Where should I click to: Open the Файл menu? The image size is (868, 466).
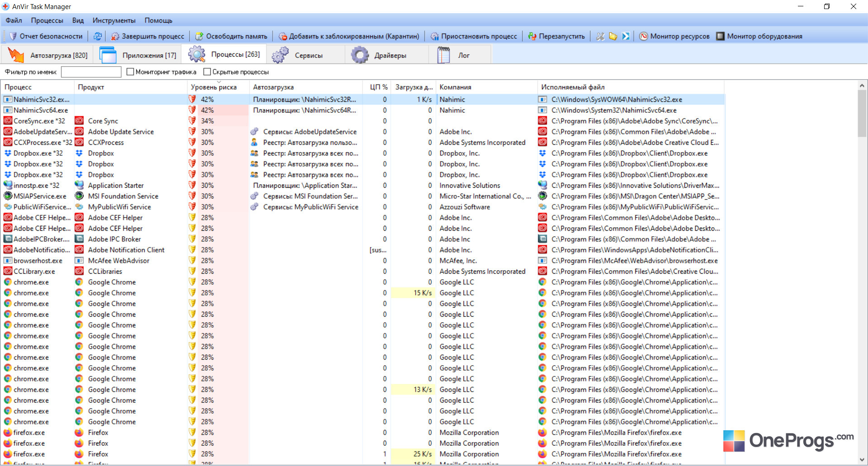[14, 20]
